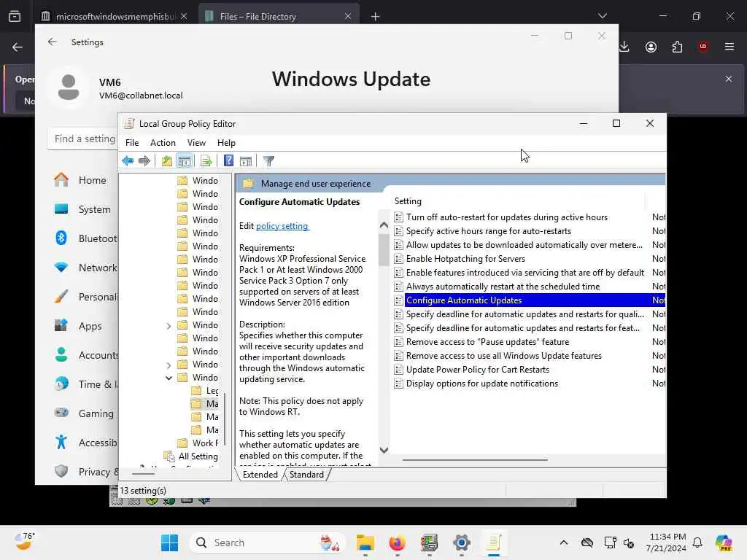Open the browser downloads icon
747x560 pixels.
point(624,47)
